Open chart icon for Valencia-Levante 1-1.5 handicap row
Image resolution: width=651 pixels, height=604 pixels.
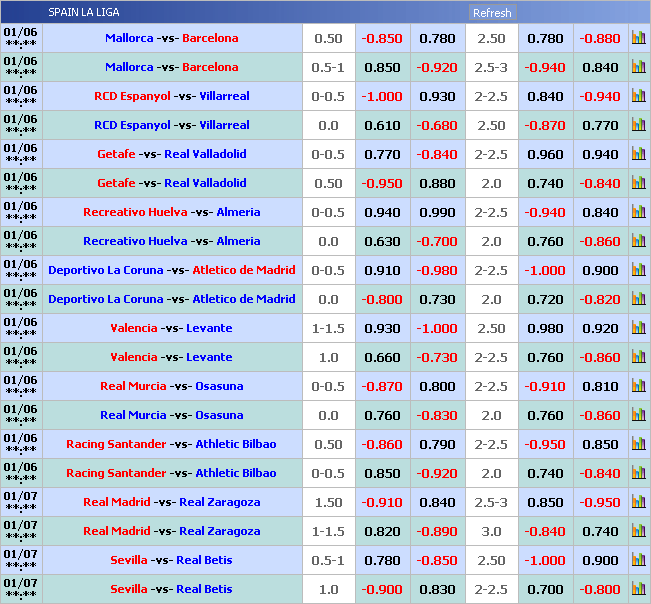pyautogui.click(x=638, y=328)
